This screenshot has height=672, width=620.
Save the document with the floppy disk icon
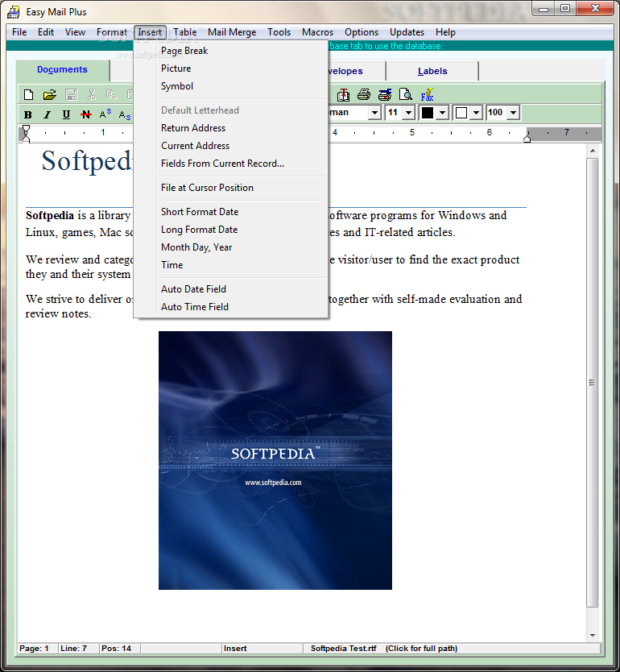pyautogui.click(x=71, y=94)
